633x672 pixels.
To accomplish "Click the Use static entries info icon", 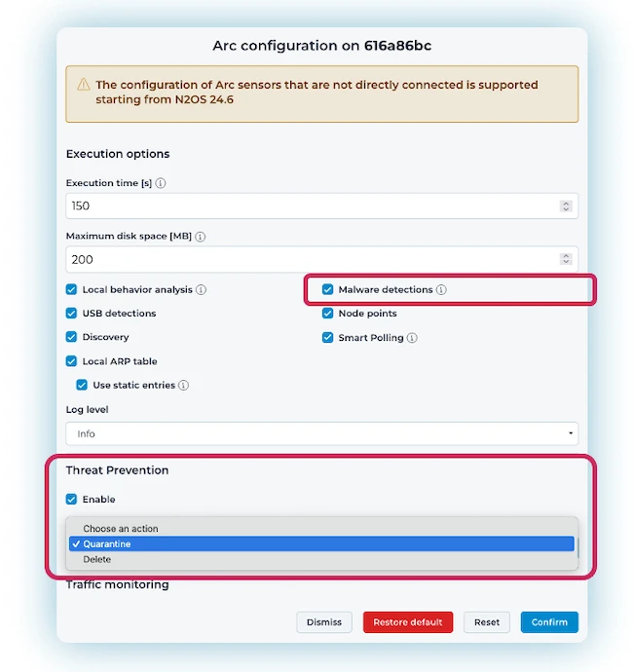I will [184, 386].
